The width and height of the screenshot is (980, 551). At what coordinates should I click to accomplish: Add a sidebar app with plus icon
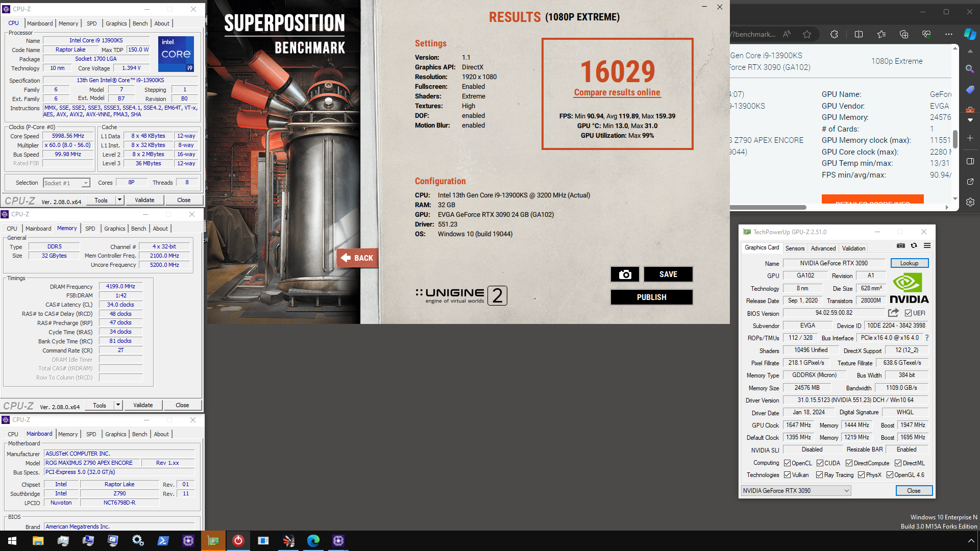[970, 138]
